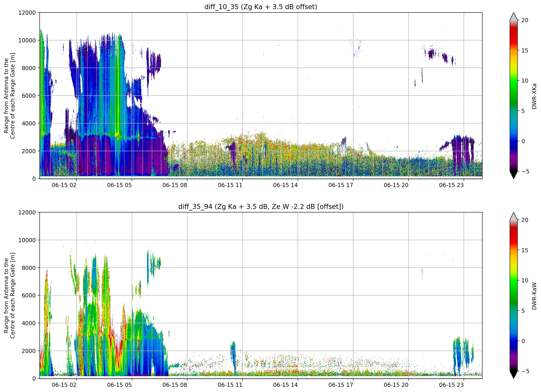
Task: Click the "06-15 14" time tick under the diff_35_94 plot
Action: pos(285,385)
